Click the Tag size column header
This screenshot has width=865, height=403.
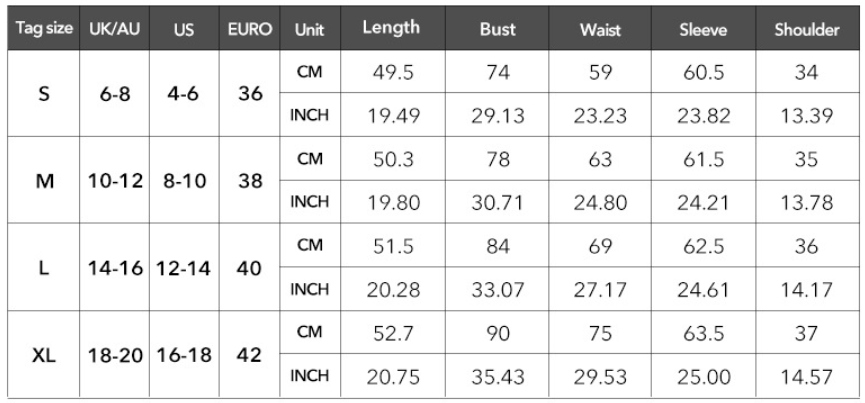[44, 28]
